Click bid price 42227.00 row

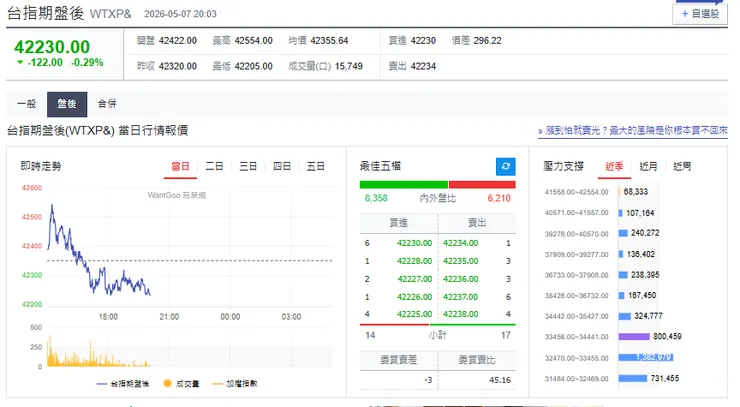[x=414, y=279]
